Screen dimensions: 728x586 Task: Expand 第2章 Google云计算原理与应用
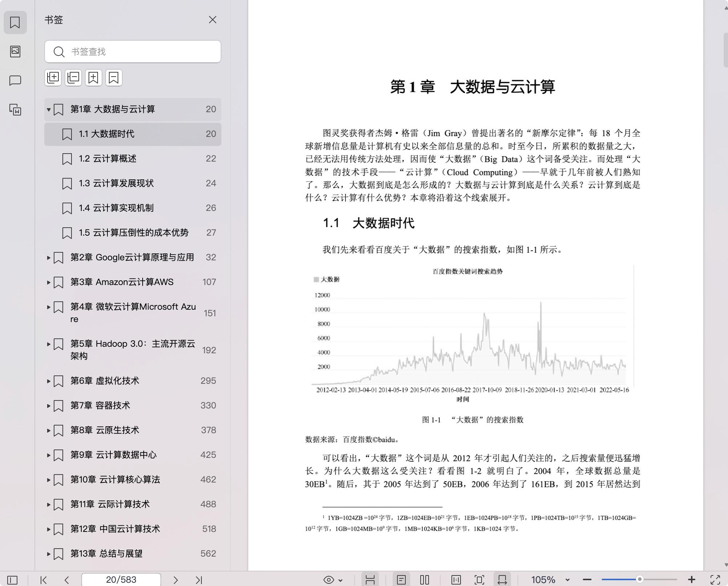click(x=49, y=257)
